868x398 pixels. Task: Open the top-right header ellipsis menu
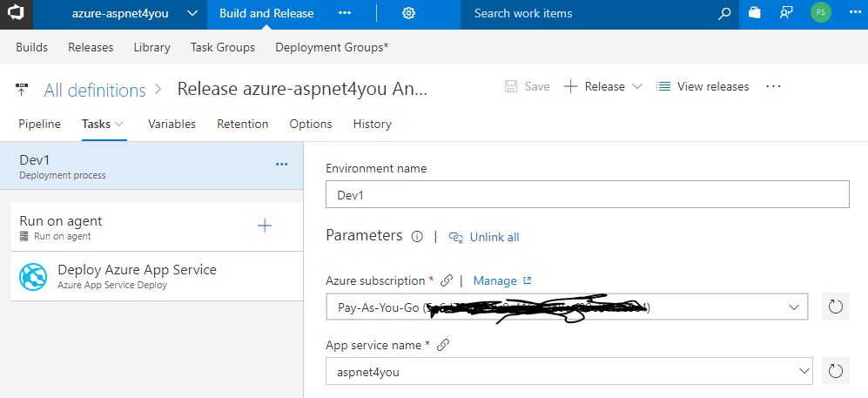click(855, 13)
